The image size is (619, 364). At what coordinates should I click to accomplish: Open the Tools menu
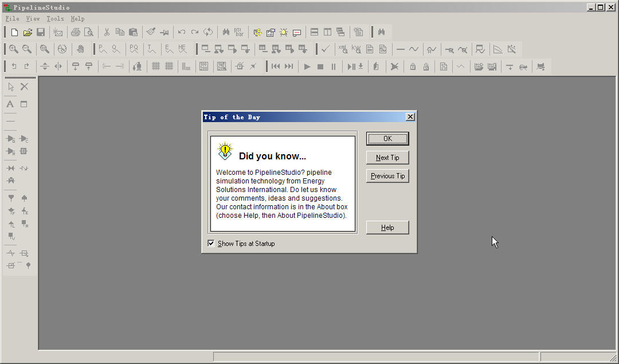pyautogui.click(x=55, y=18)
